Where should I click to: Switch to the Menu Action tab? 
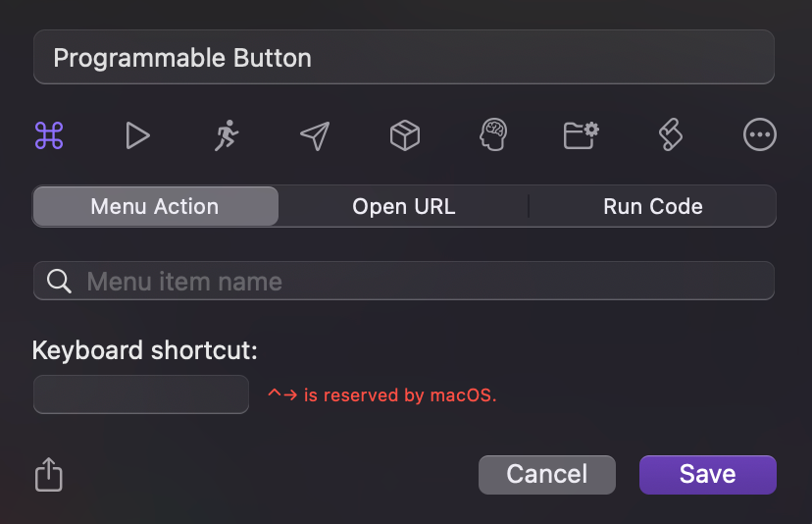pyautogui.click(x=155, y=207)
